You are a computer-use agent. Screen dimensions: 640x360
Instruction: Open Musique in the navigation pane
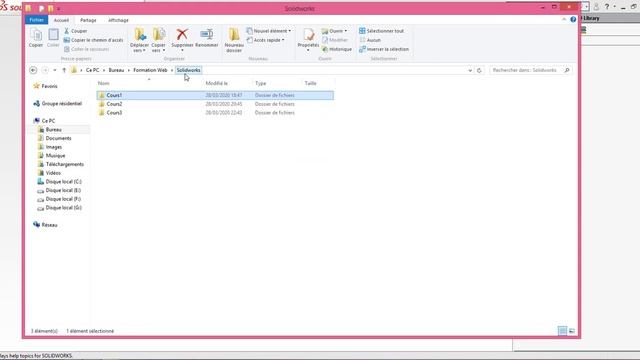[x=51, y=156]
